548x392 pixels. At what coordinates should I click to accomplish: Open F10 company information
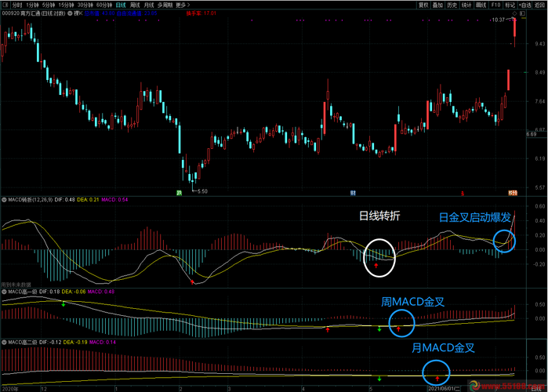coord(495,5)
